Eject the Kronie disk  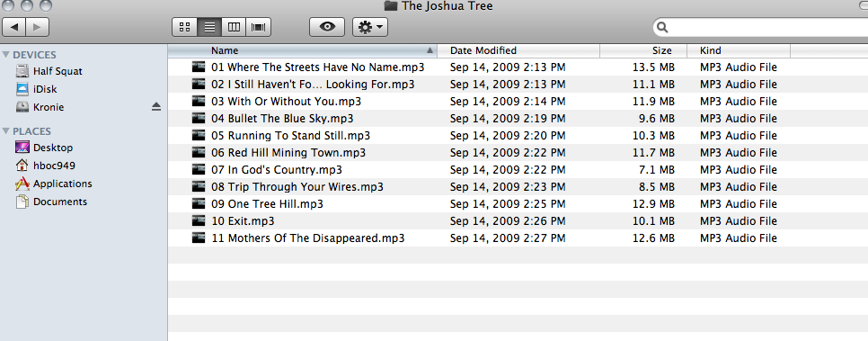pos(156,107)
